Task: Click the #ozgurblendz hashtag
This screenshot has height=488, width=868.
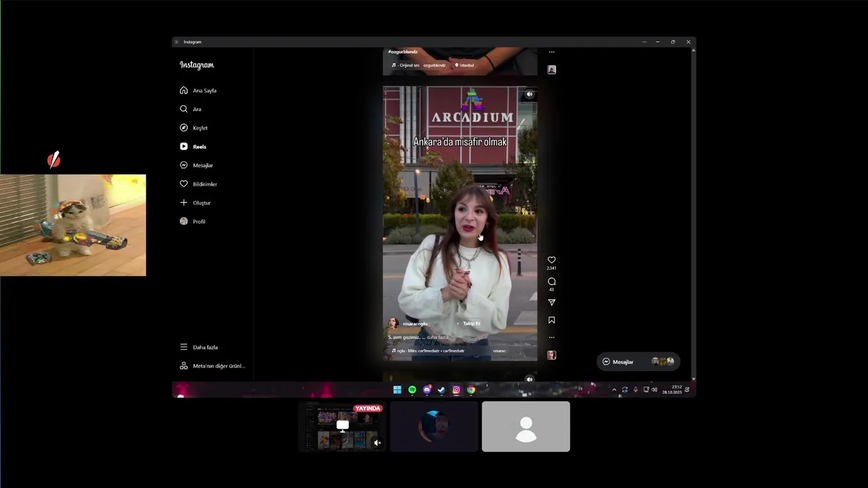Action: pyautogui.click(x=403, y=52)
